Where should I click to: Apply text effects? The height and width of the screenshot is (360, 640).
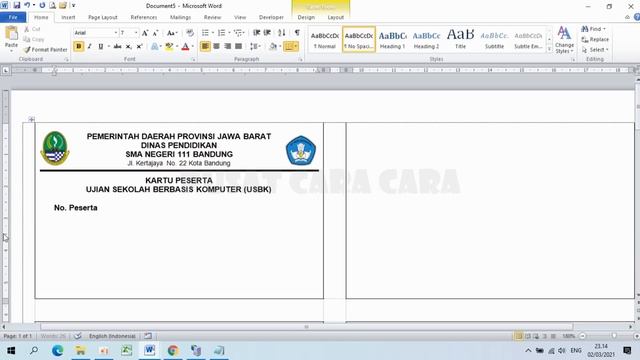[x=155, y=47]
